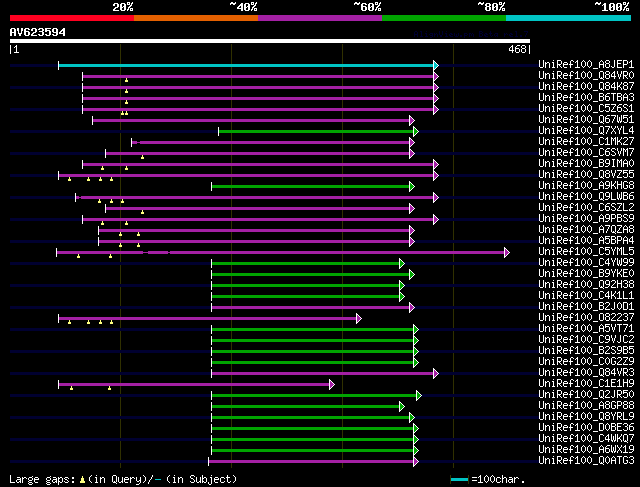
Task: Click the UniRef100_A8JEP1 hit label
Action: (x=586, y=64)
